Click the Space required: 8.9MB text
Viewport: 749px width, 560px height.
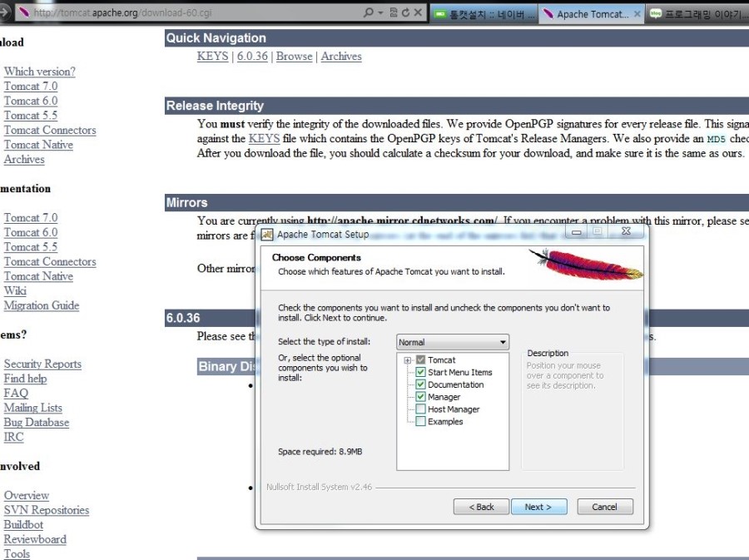[320, 452]
